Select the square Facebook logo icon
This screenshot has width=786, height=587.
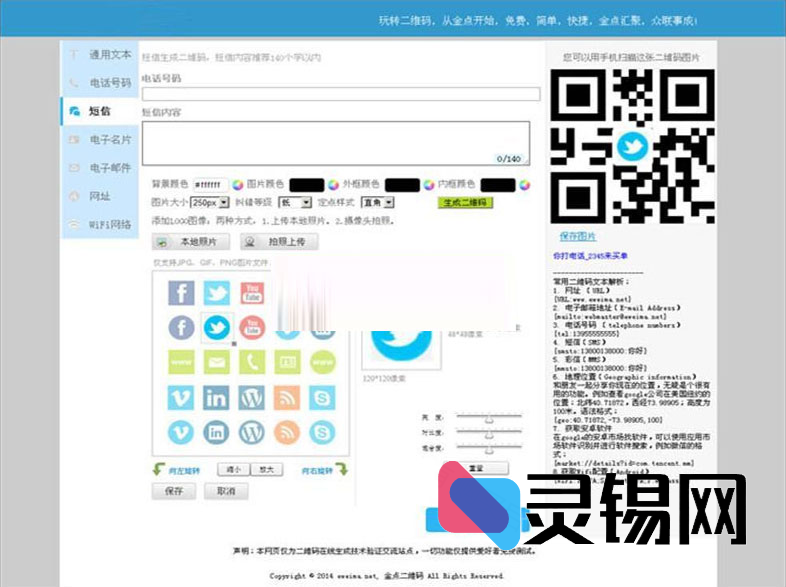click(181, 293)
